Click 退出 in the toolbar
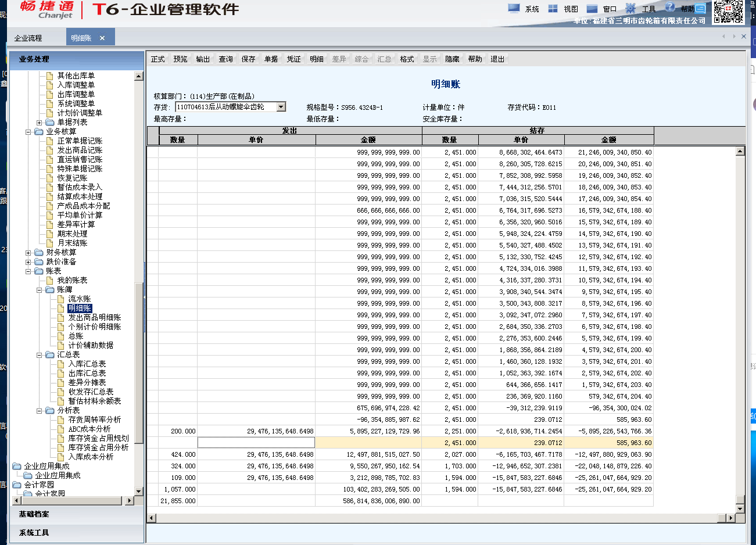This screenshot has height=545, width=756. (x=497, y=59)
